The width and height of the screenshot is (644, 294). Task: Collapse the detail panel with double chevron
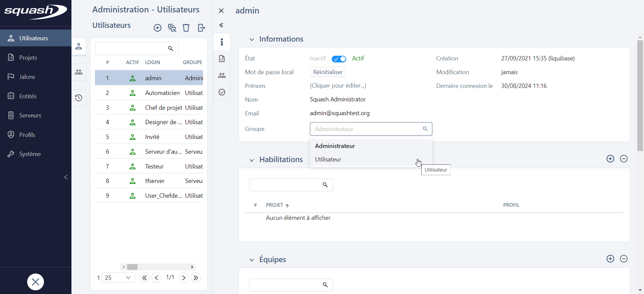pos(221,25)
